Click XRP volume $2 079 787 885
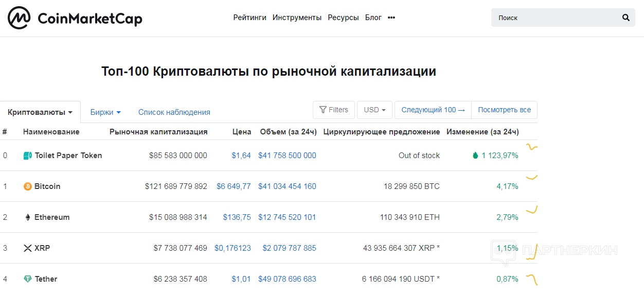 click(x=290, y=248)
